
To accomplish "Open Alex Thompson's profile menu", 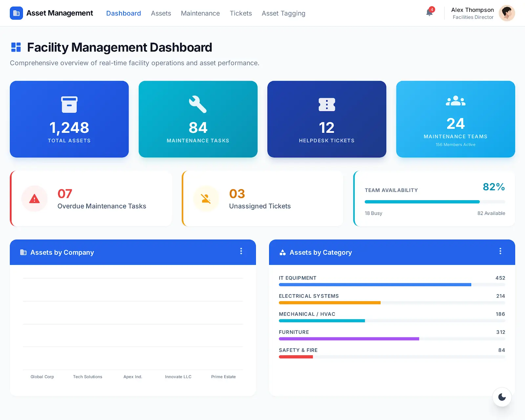I will click(507, 13).
